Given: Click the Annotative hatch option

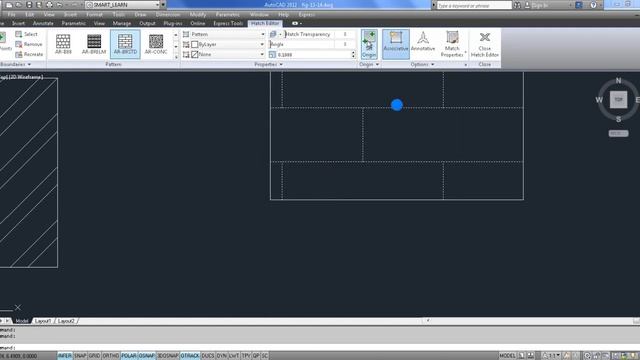Looking at the screenshot, I should (x=423, y=41).
